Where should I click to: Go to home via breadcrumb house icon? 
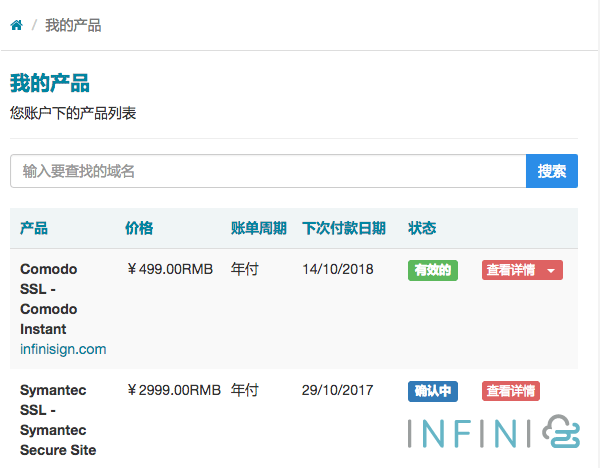tap(16, 25)
